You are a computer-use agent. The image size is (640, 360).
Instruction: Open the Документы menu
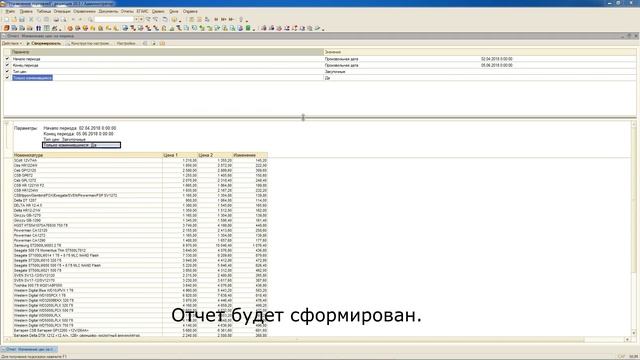pyautogui.click(x=108, y=11)
